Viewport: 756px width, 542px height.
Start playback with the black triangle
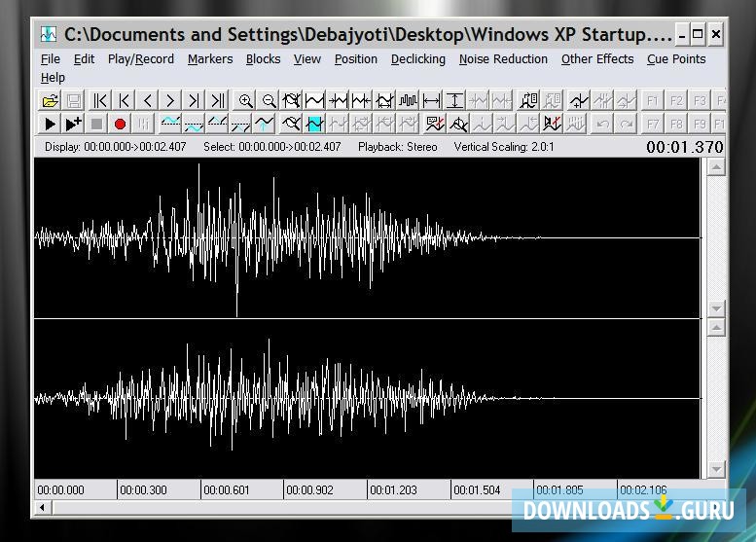pos(50,124)
